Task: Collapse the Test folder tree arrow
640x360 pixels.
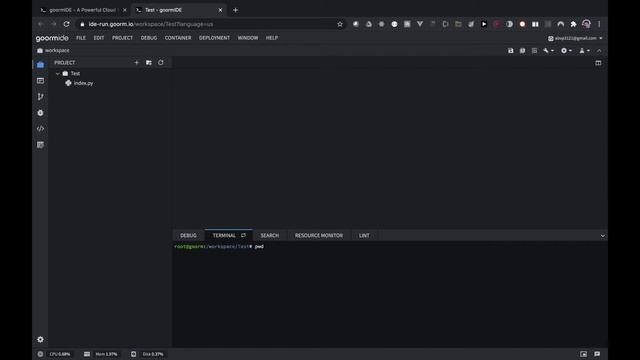Action: point(58,73)
